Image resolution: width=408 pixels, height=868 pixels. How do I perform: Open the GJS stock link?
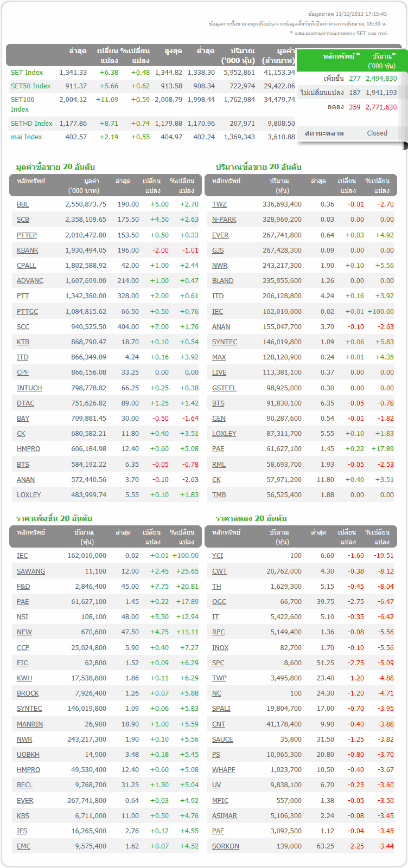point(218,250)
